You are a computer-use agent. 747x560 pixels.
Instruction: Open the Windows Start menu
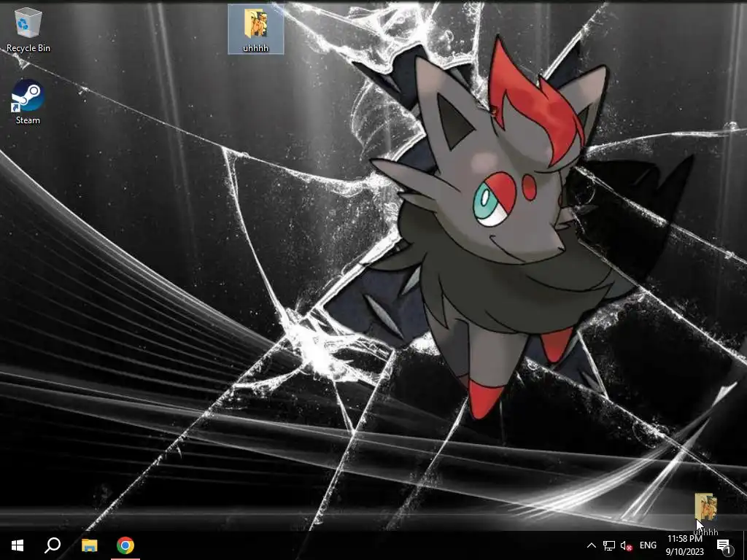pyautogui.click(x=18, y=545)
